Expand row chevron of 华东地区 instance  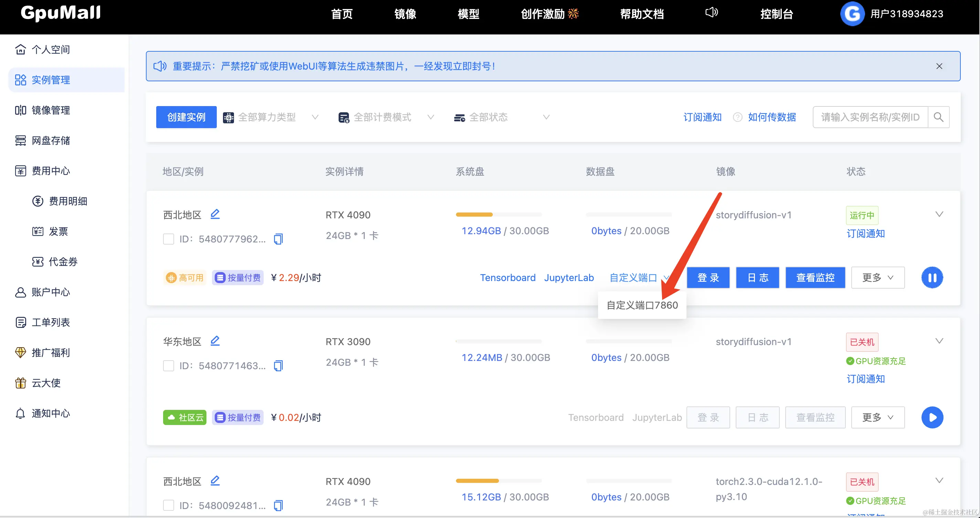pyautogui.click(x=939, y=341)
